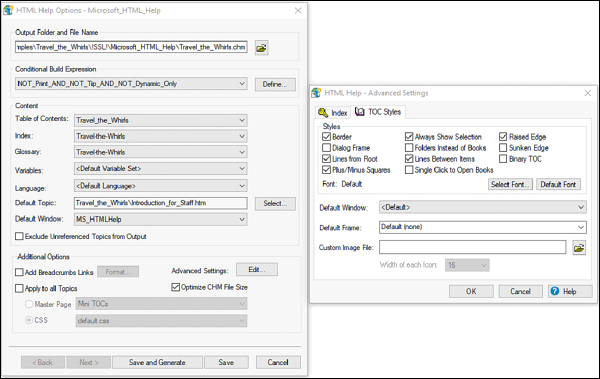The height and width of the screenshot is (379, 600).
Task: Uncheck Optimize CHM File Size
Action: pos(176,287)
